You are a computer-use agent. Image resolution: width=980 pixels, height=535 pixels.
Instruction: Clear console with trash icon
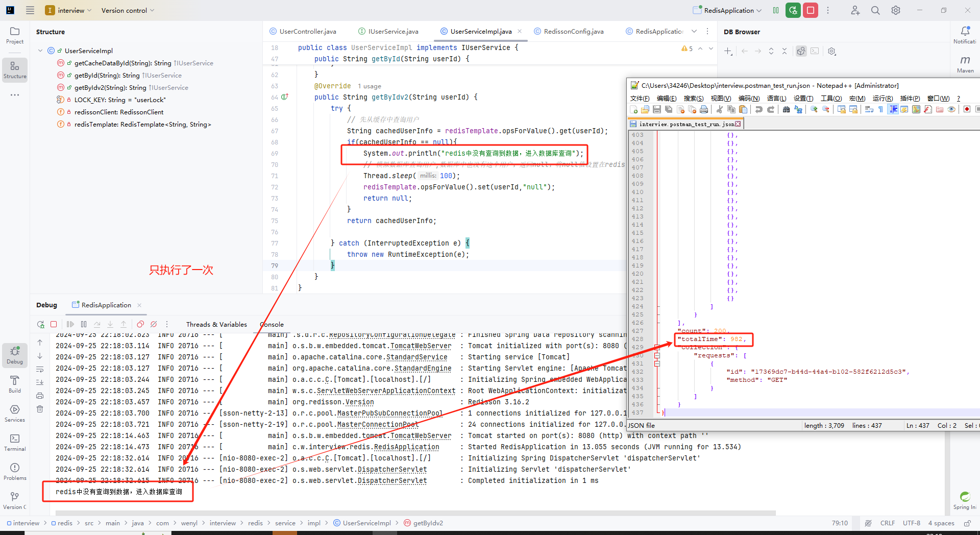[x=40, y=409]
